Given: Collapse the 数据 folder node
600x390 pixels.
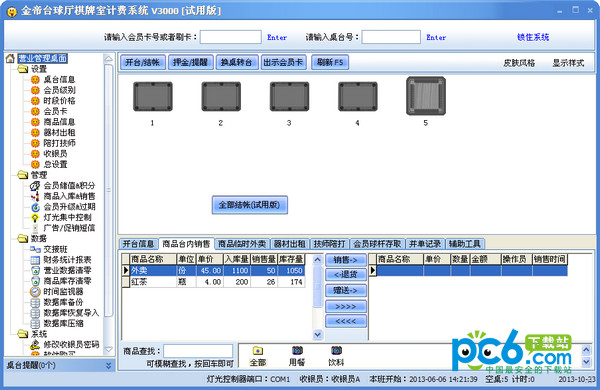Looking at the screenshot, I should [23, 239].
